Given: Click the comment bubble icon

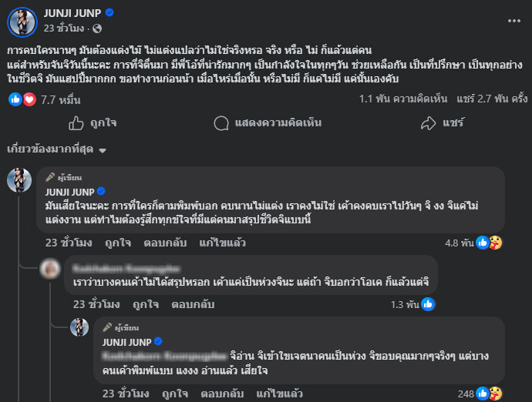Looking at the screenshot, I should (x=221, y=123).
